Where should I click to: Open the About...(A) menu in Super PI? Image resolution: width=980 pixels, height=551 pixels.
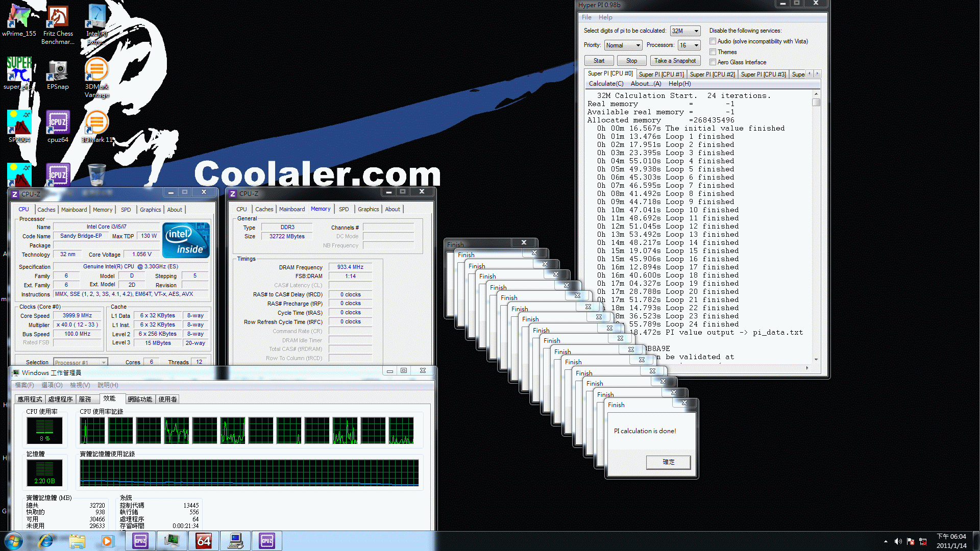pos(646,84)
